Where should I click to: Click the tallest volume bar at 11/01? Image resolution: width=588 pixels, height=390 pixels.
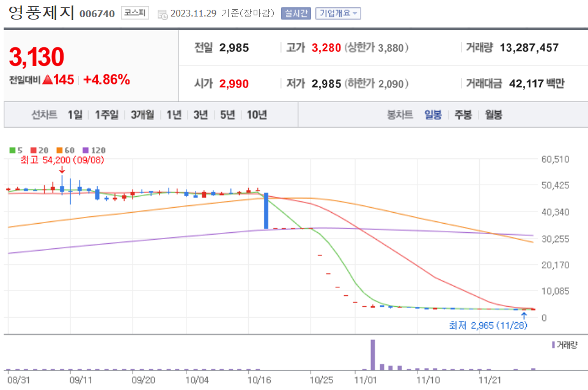pos(373,355)
